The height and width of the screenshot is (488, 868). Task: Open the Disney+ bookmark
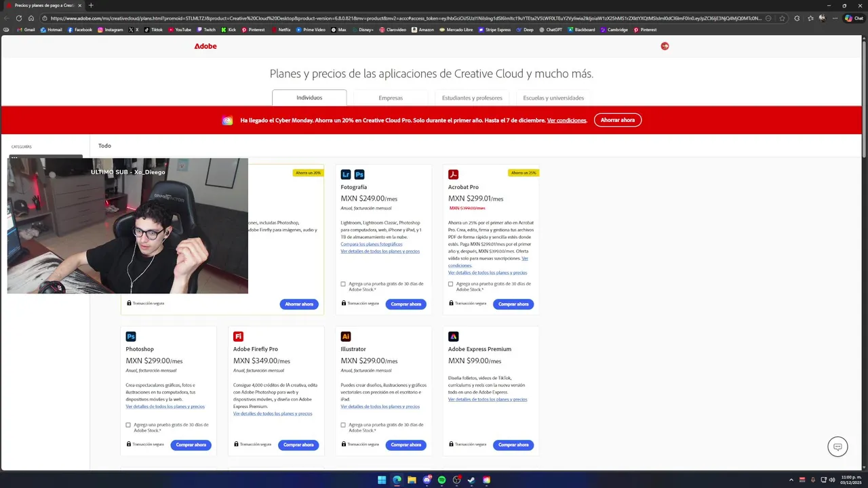363,30
